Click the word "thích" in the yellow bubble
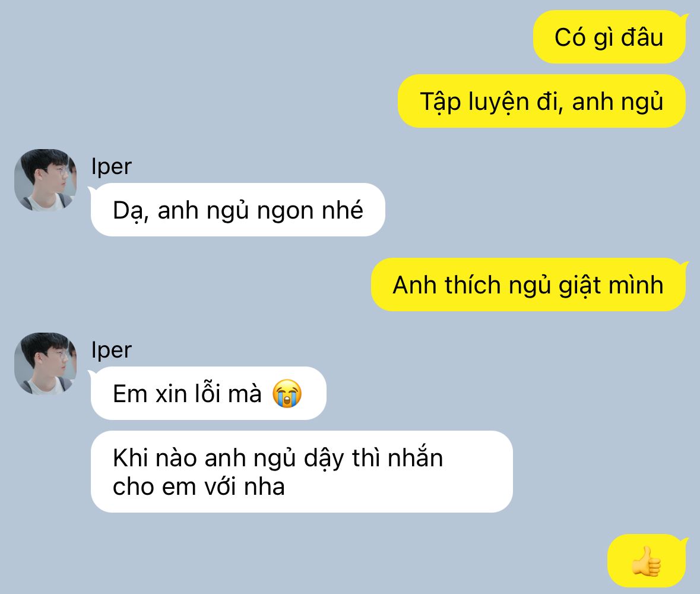Viewport: 700px width, 594px height. (472, 285)
